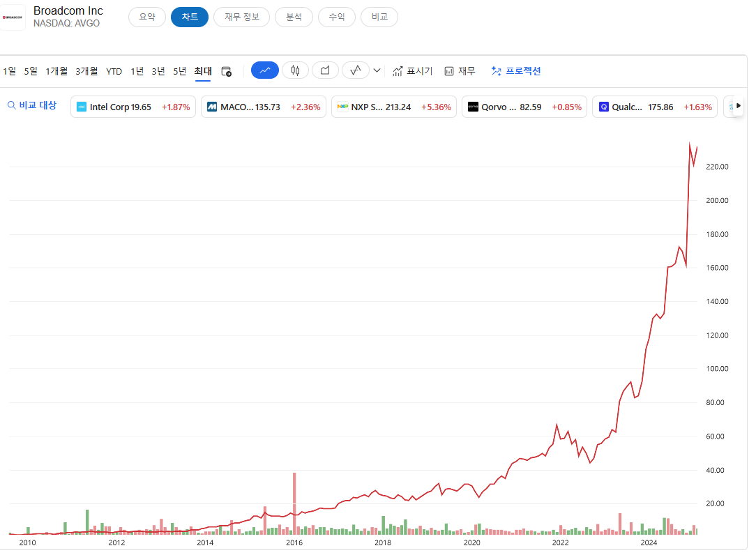Screen dimensions: 756x555
Task: Click the Broadcom company logo
Action: point(13,17)
